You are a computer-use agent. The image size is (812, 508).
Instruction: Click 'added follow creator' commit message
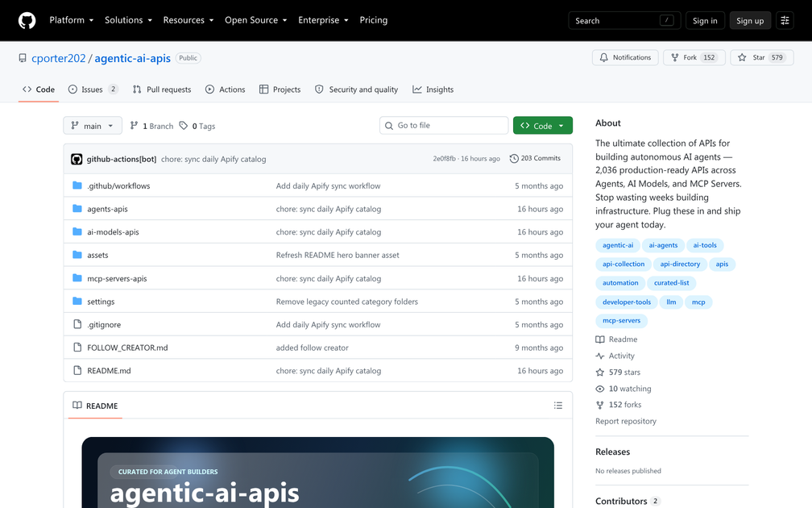[x=313, y=348]
